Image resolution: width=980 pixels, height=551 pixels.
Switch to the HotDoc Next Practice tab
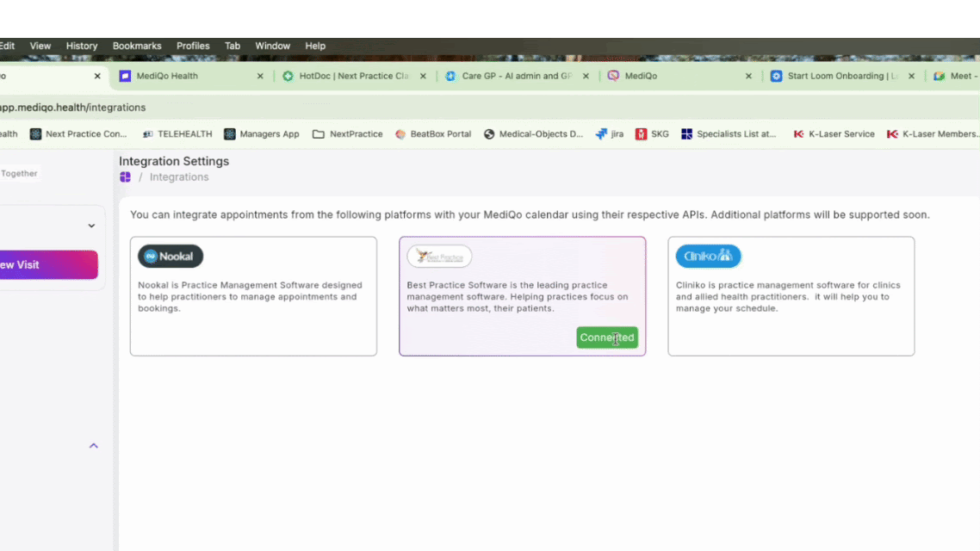[354, 76]
